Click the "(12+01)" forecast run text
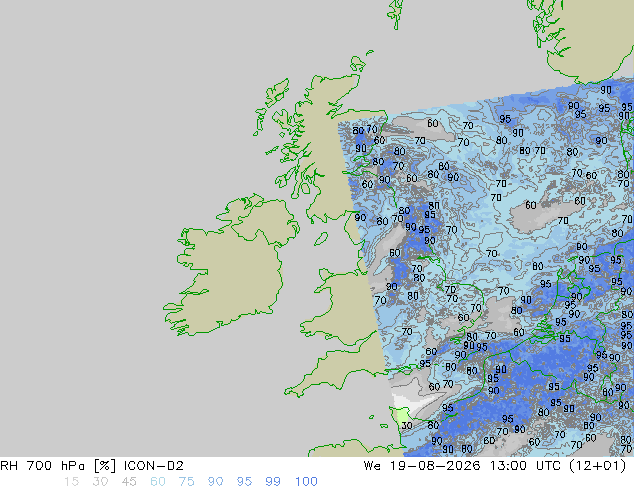Viewport: 634px width, 490px height. 598,466
